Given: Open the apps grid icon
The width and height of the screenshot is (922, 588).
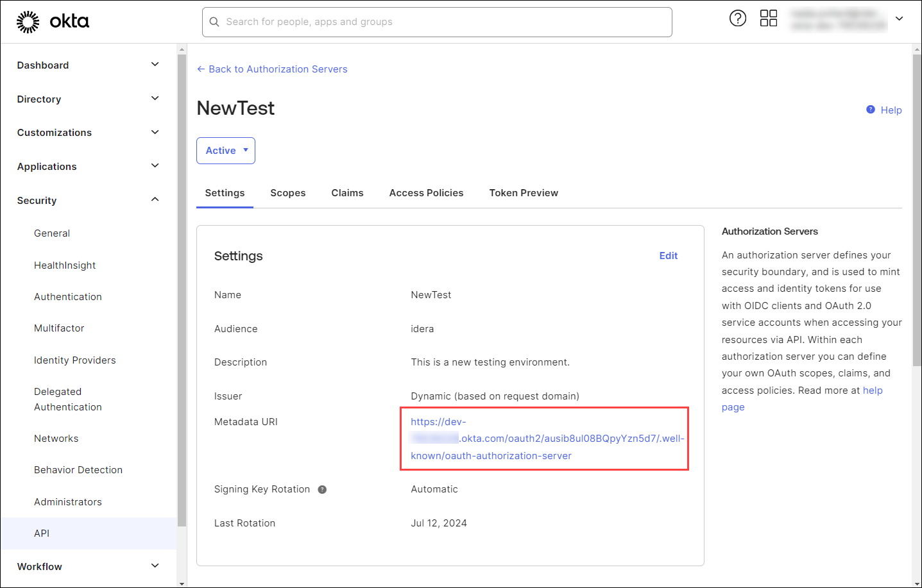Looking at the screenshot, I should 769,18.
